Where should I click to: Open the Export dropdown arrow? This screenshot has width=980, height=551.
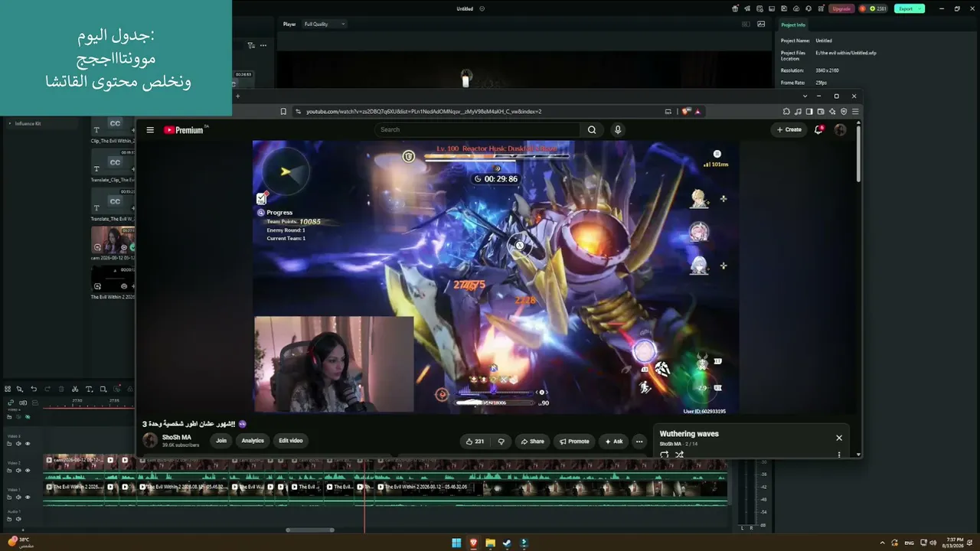point(920,8)
